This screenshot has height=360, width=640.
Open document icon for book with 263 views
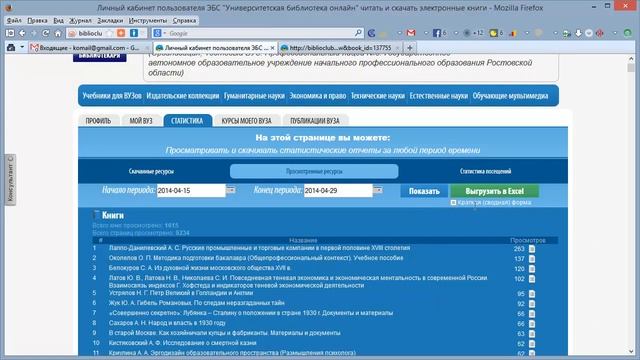click(x=532, y=249)
